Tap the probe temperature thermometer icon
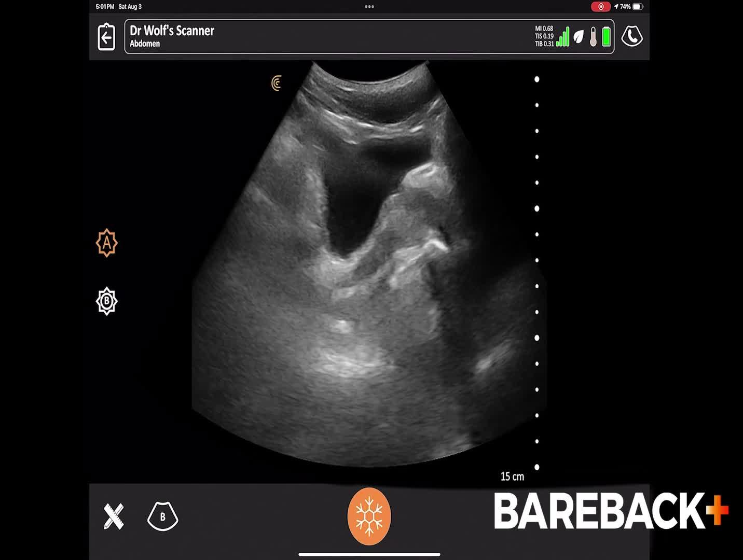The image size is (743, 560). (593, 37)
